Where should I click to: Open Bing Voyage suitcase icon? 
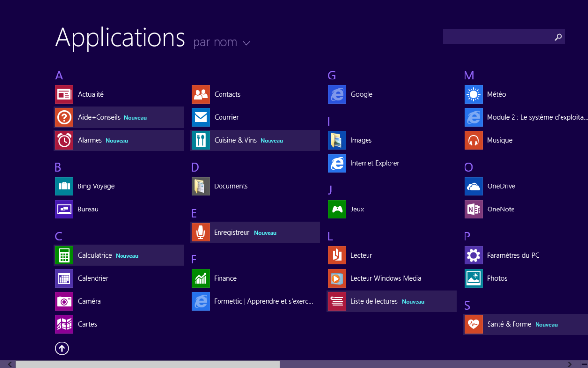[64, 186]
